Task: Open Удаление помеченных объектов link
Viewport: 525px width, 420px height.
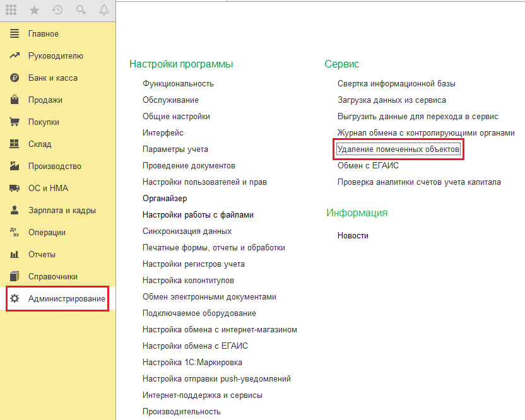Action: (x=399, y=149)
